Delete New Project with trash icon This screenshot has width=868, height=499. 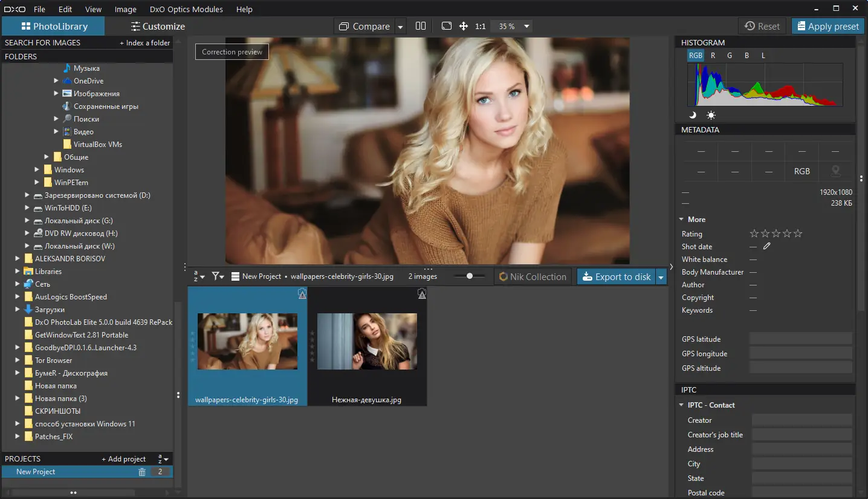[x=142, y=472]
